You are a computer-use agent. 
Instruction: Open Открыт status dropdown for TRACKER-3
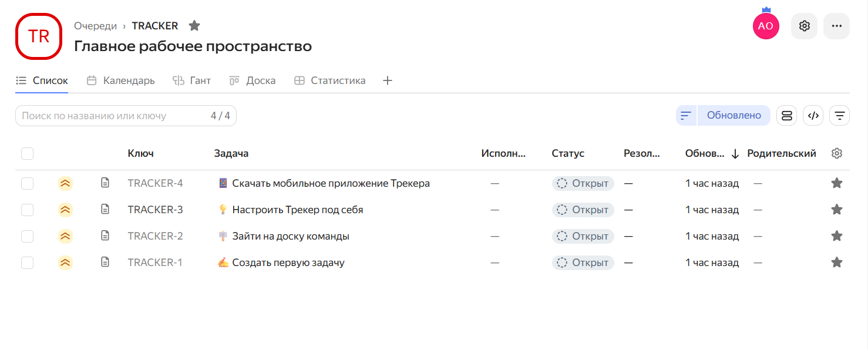point(583,210)
